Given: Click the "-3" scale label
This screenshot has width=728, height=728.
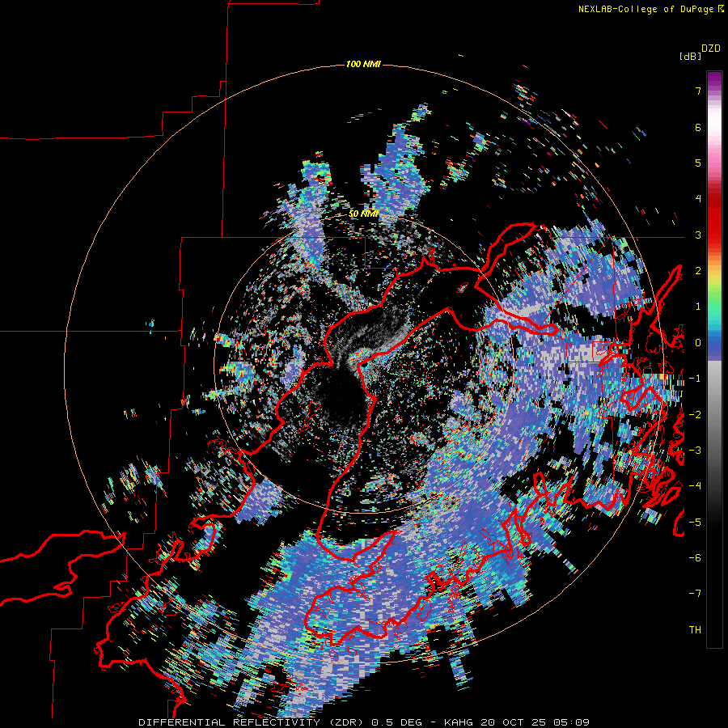Looking at the screenshot, I should (x=695, y=450).
